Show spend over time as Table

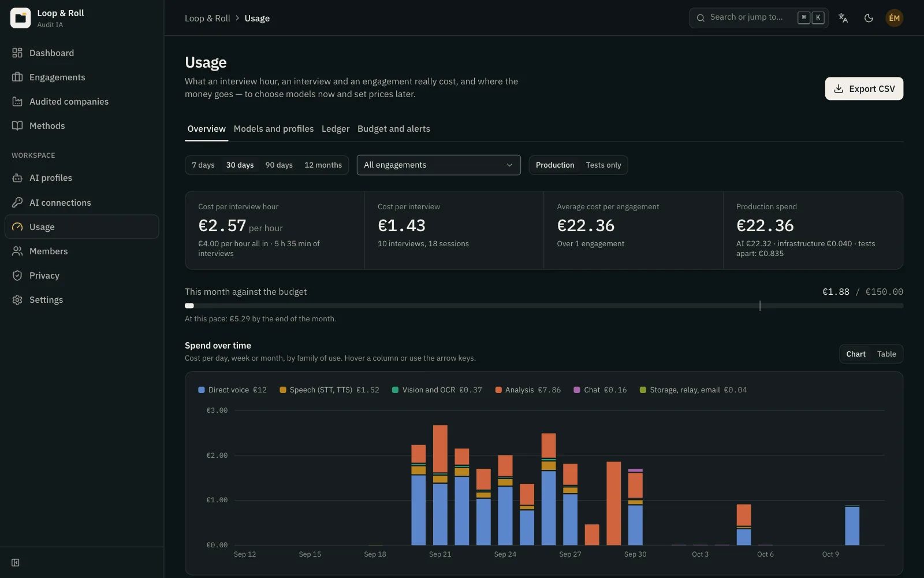pyautogui.click(x=886, y=354)
